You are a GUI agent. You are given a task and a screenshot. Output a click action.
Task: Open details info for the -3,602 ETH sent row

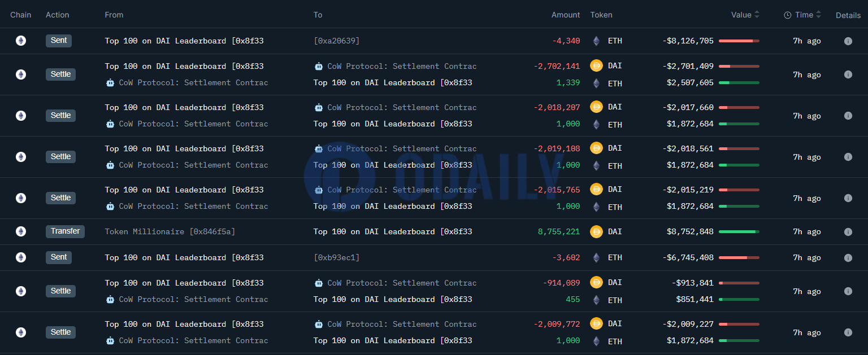[x=848, y=257]
